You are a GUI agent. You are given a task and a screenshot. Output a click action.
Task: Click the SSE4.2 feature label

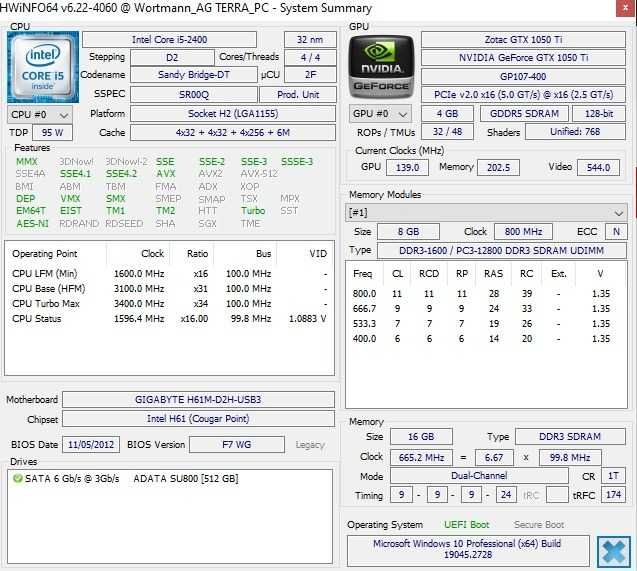coord(121,174)
